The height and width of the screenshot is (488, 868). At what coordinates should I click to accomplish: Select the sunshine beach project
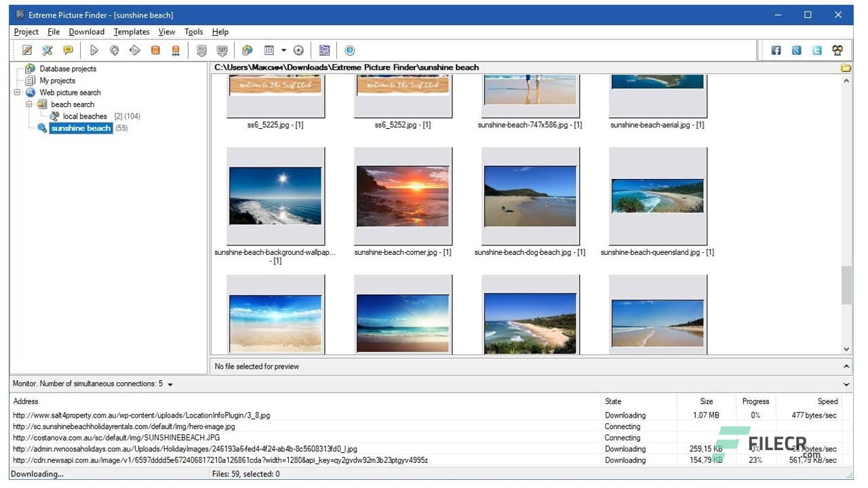coord(80,128)
